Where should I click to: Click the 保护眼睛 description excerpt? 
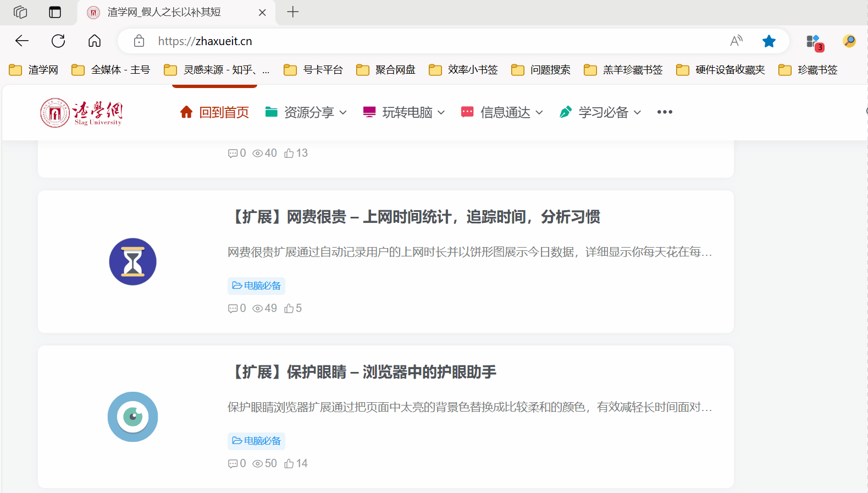(470, 407)
